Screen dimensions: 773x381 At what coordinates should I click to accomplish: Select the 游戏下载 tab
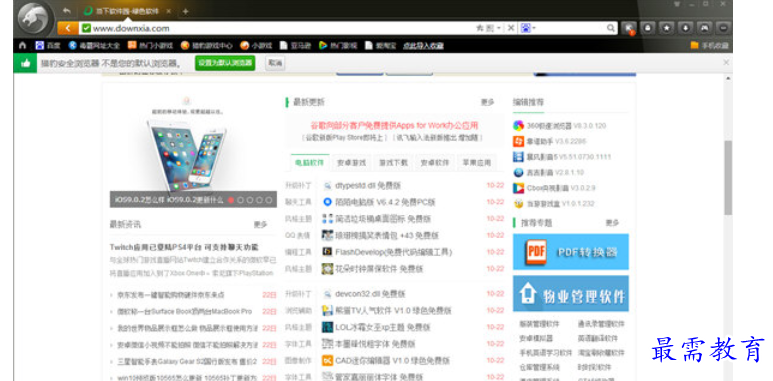(x=393, y=163)
